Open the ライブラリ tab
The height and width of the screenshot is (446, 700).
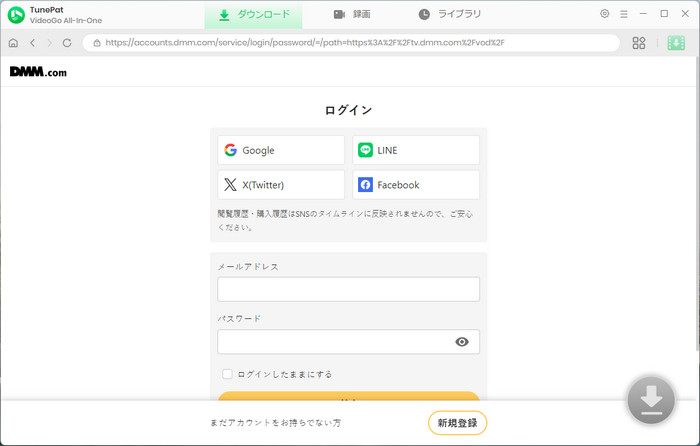[450, 15]
